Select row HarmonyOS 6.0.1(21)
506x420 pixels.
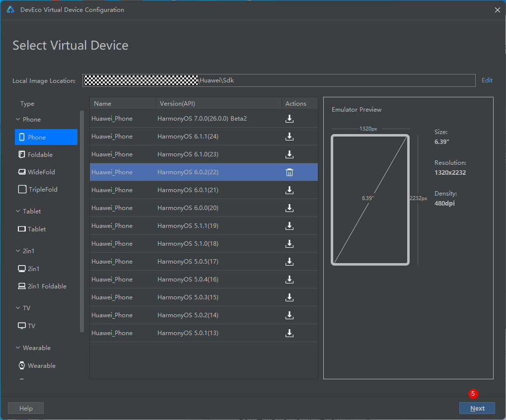tap(204, 190)
